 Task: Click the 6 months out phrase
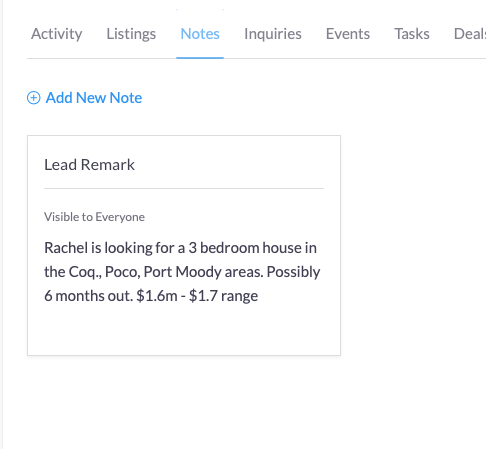tap(88, 296)
